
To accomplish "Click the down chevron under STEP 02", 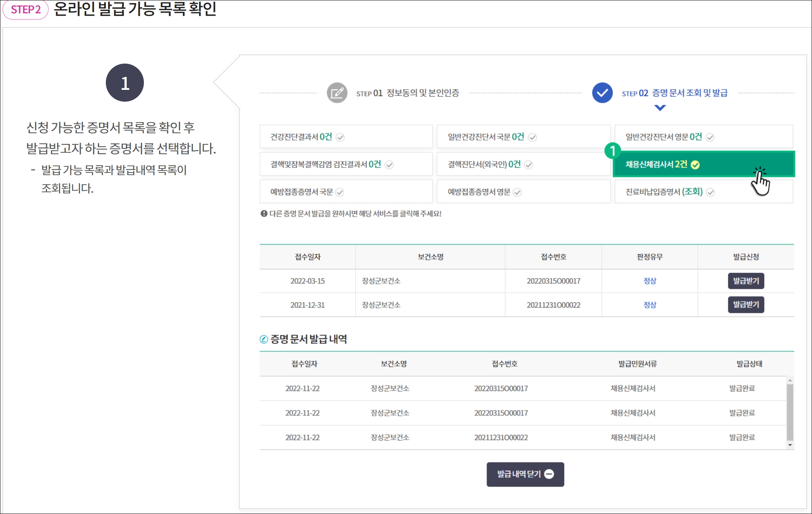I will click(x=660, y=108).
